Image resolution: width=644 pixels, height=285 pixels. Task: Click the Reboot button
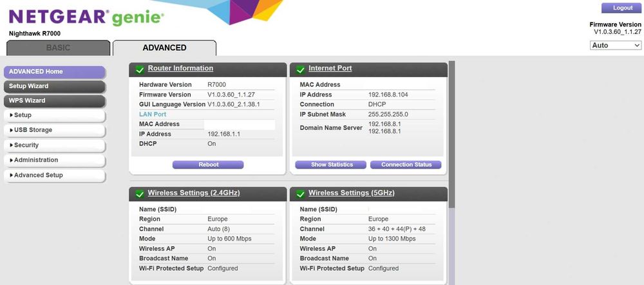click(208, 165)
